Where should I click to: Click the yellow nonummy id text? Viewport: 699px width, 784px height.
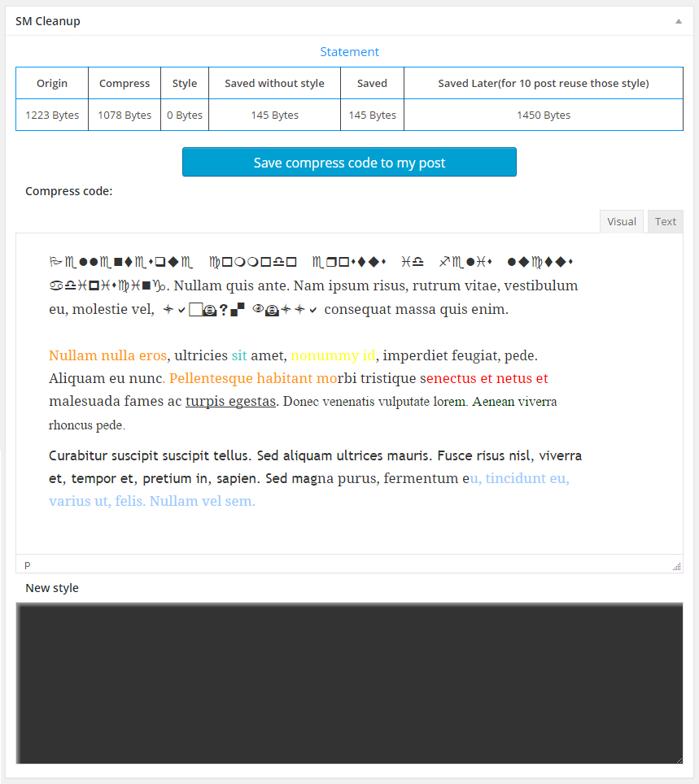(333, 355)
